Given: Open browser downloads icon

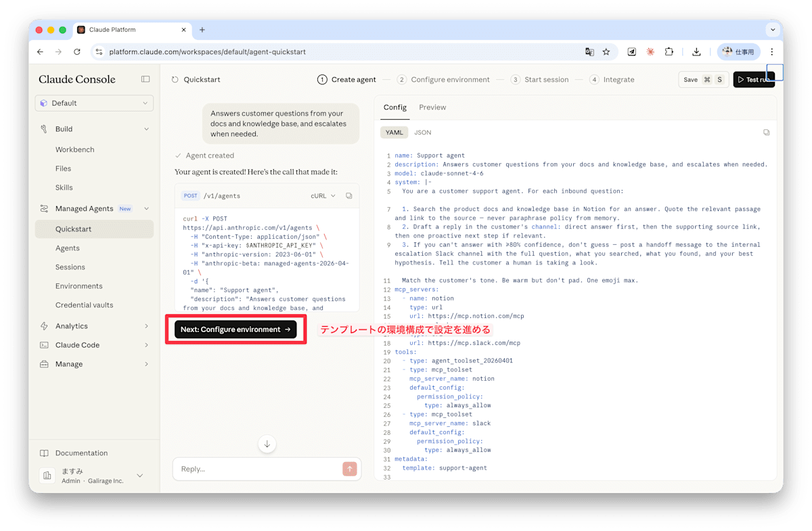Looking at the screenshot, I should coord(696,51).
